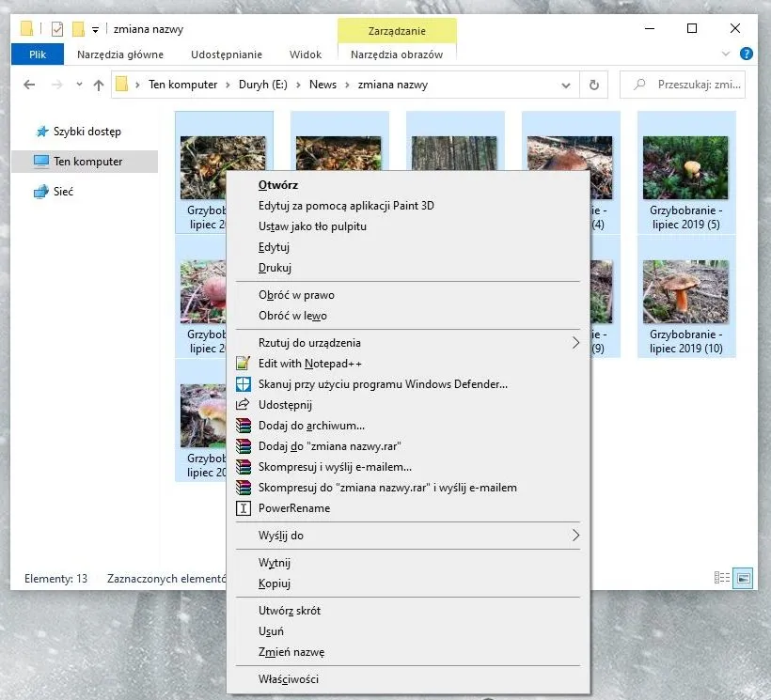Navigate back using the back arrow

click(x=28, y=84)
